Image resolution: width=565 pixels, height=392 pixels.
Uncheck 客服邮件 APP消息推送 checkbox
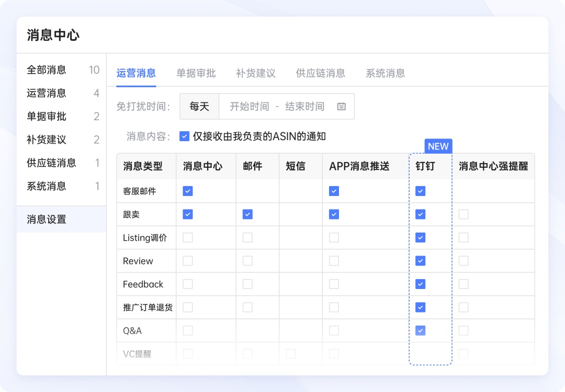coord(334,191)
